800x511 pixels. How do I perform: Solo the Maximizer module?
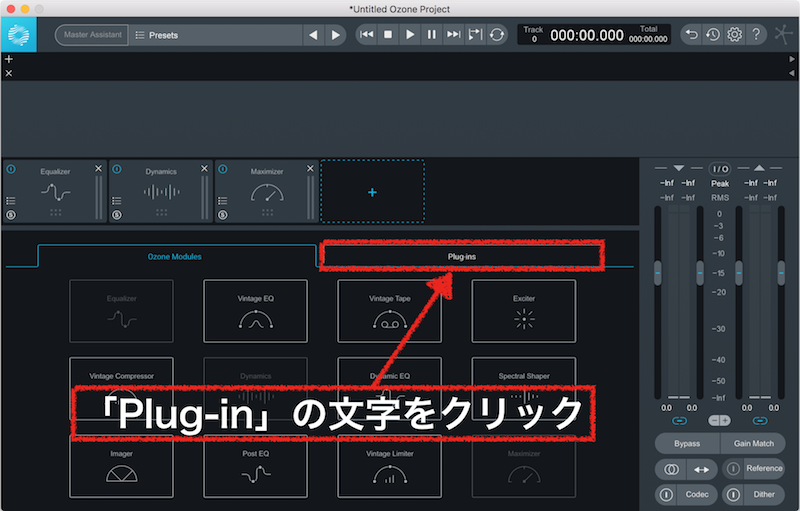coord(223,215)
